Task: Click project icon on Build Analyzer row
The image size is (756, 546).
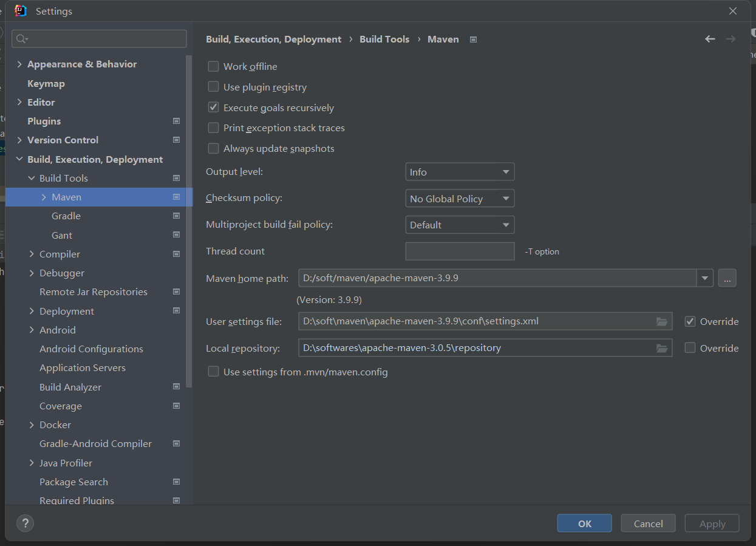Action: coord(176,387)
